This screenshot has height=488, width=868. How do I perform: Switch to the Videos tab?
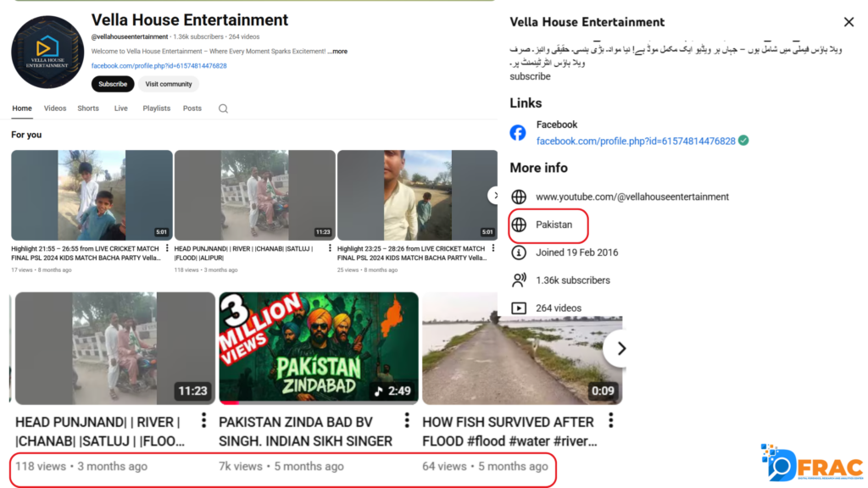pos(55,108)
